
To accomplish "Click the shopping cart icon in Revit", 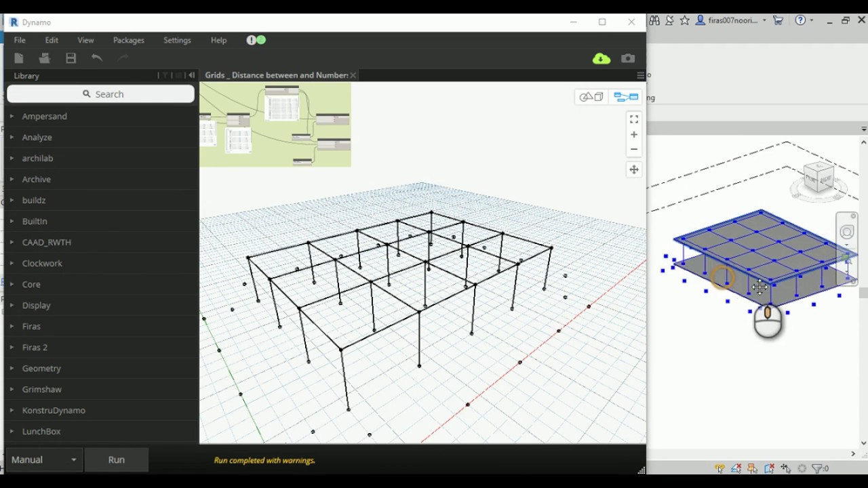I will [778, 20].
